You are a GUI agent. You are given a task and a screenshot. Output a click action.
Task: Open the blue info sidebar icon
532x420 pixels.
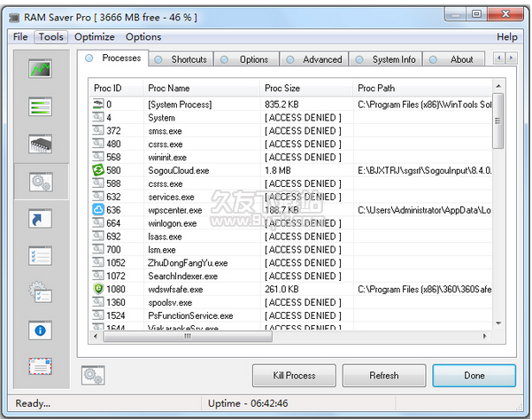point(41,331)
